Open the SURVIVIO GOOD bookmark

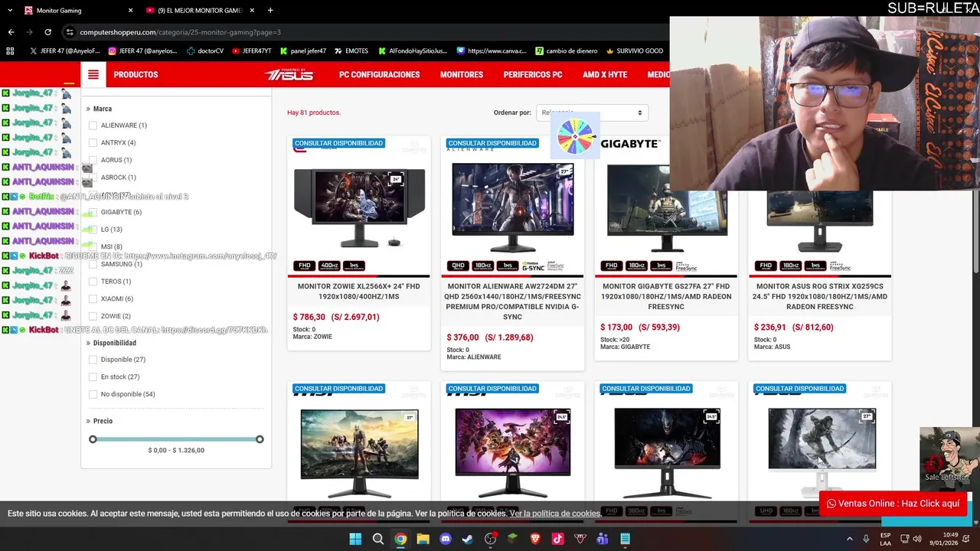pos(635,51)
